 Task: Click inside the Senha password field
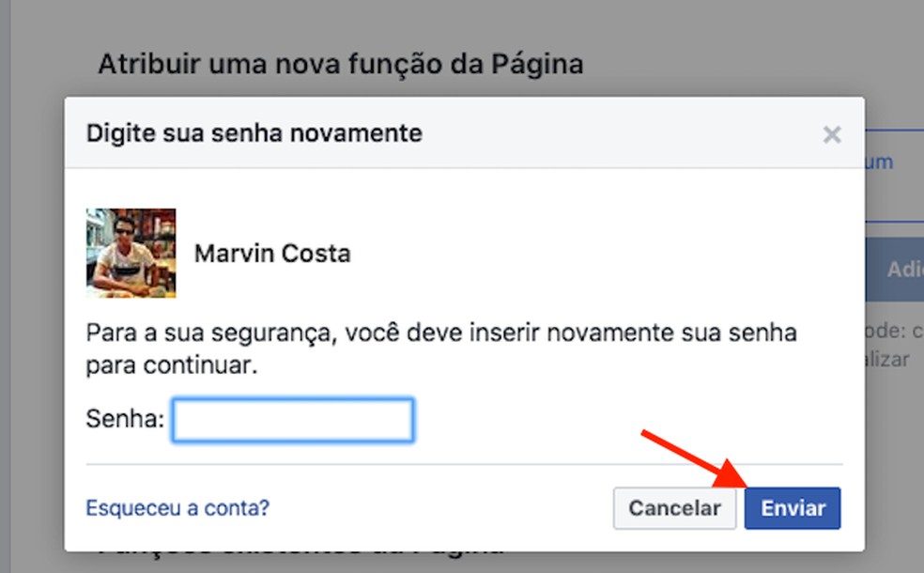[291, 419]
